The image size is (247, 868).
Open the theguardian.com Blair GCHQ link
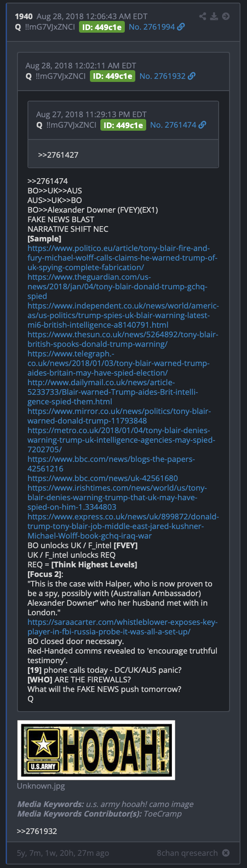point(117,286)
